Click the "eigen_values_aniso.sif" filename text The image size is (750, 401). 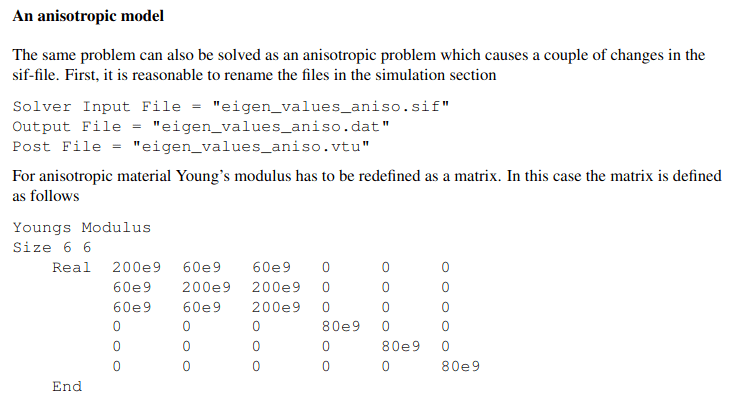[x=331, y=106]
